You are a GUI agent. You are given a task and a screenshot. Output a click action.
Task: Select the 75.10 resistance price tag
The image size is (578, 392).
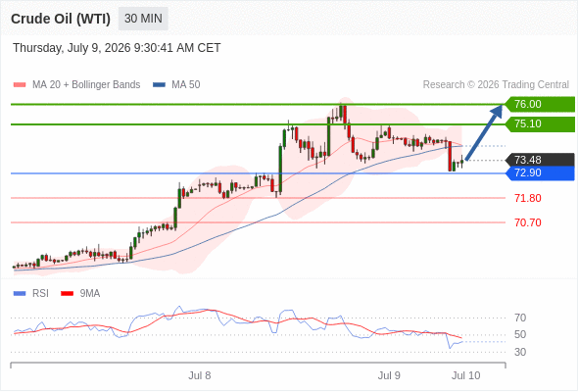pos(540,123)
